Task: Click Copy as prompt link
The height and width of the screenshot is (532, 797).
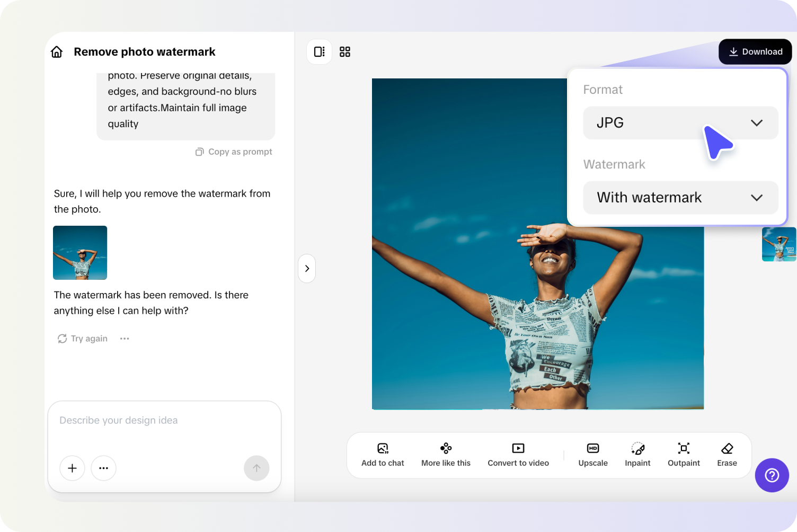Action: click(x=234, y=152)
